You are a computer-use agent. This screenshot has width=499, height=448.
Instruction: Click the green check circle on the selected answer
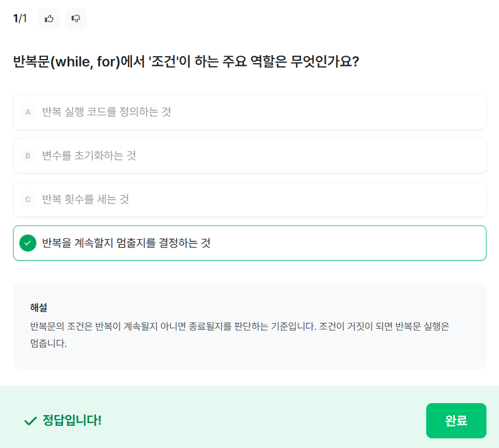pos(27,243)
